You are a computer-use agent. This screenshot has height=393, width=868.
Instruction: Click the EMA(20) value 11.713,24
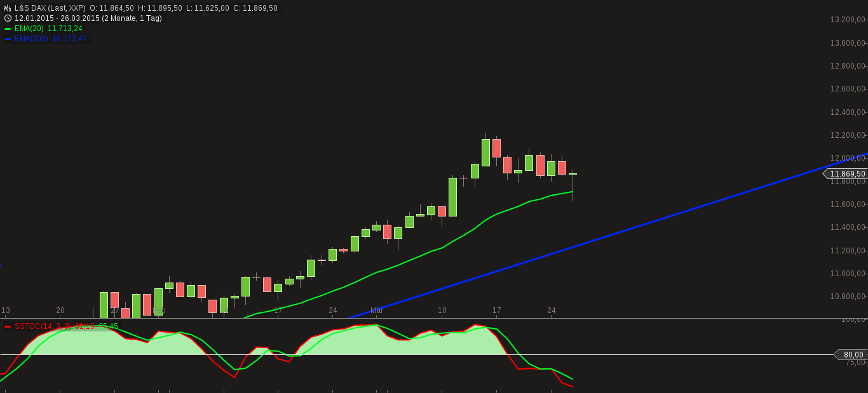click(64, 28)
